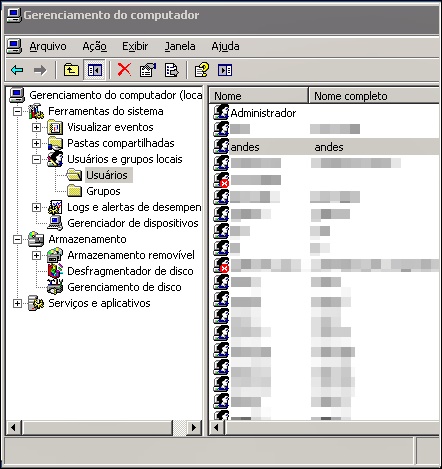Click the left pane's right scroll arrow
This screenshot has height=469, width=442.
[194, 427]
